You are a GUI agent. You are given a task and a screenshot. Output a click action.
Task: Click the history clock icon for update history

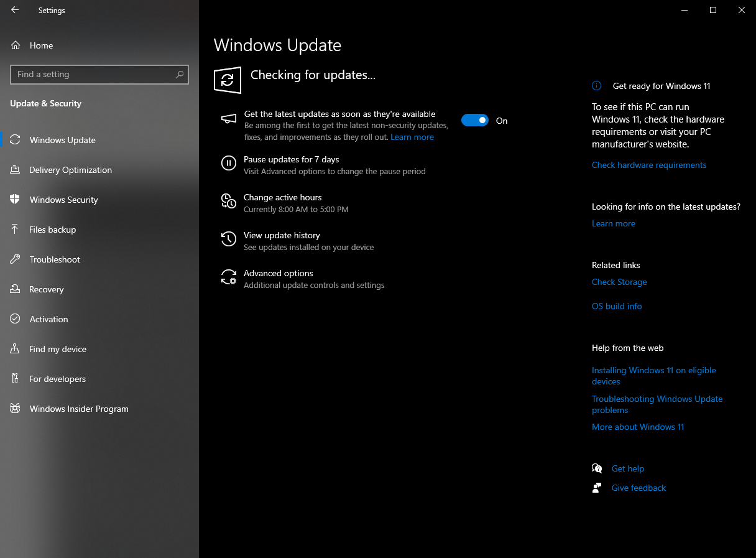(229, 239)
